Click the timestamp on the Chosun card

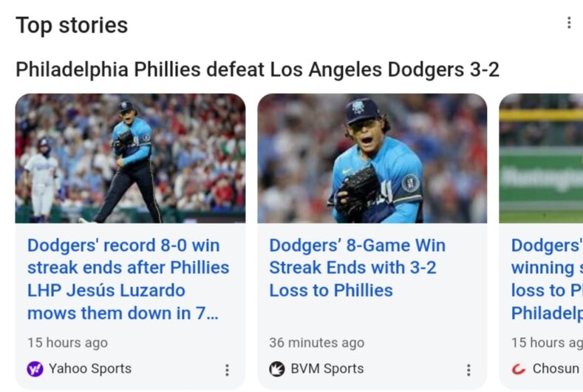point(546,343)
